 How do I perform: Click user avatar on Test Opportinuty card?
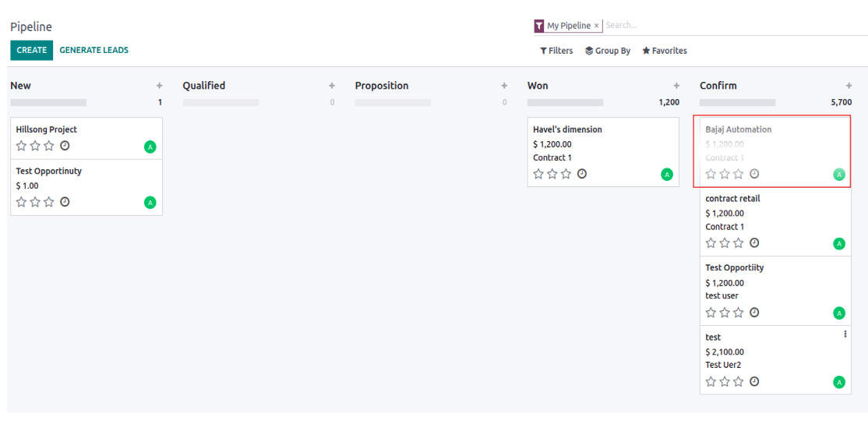coord(150,203)
